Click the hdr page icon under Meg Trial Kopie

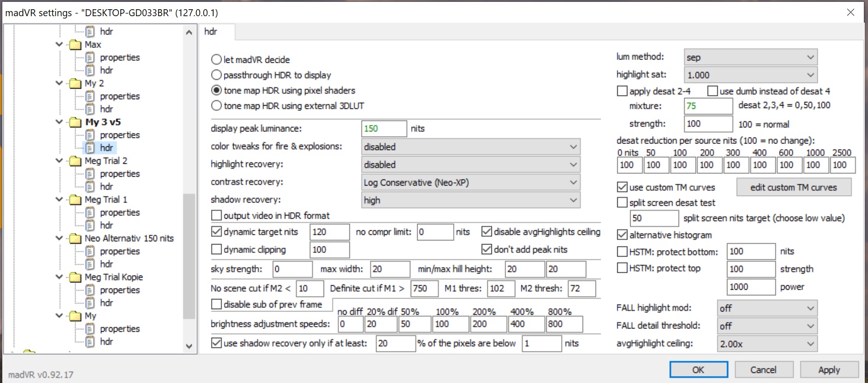pos(90,303)
